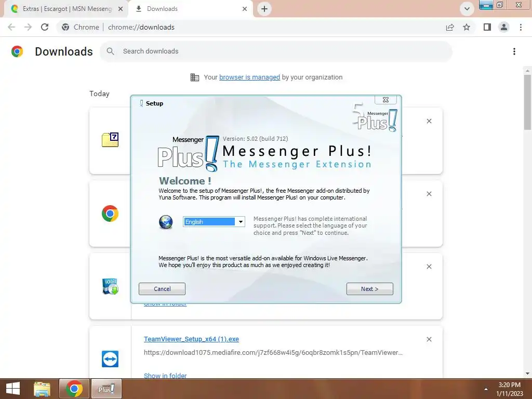Close the Setup dialog window

385,100
